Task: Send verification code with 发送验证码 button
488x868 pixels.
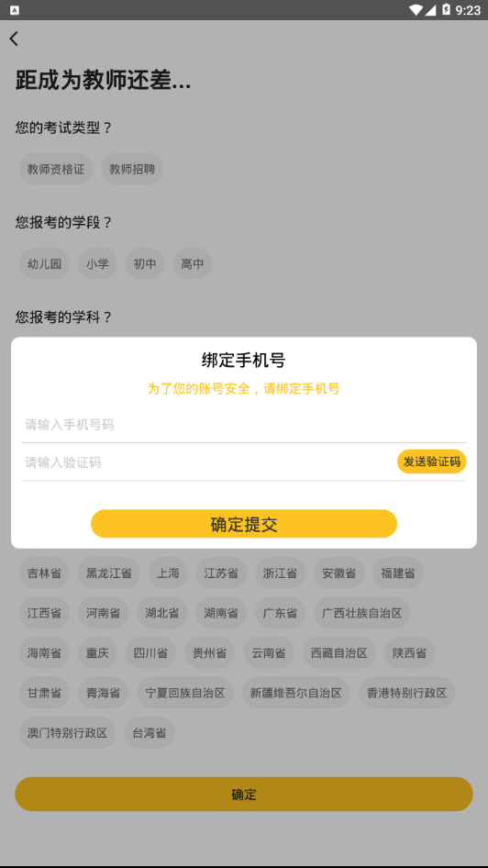Action: [431, 462]
